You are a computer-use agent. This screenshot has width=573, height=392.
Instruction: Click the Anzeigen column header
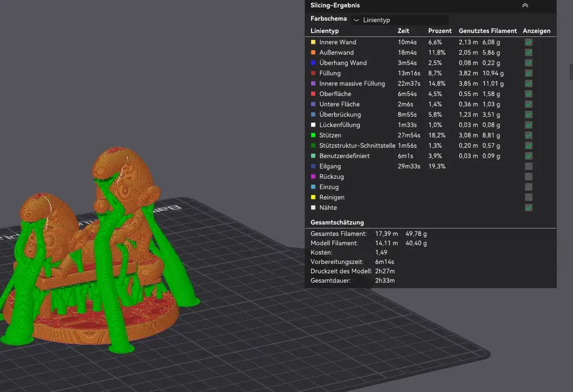coord(537,31)
